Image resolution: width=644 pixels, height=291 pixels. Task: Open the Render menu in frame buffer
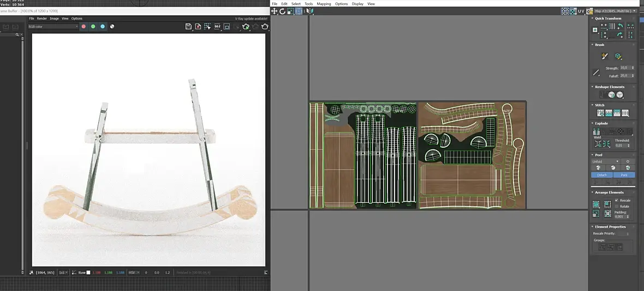(x=41, y=19)
